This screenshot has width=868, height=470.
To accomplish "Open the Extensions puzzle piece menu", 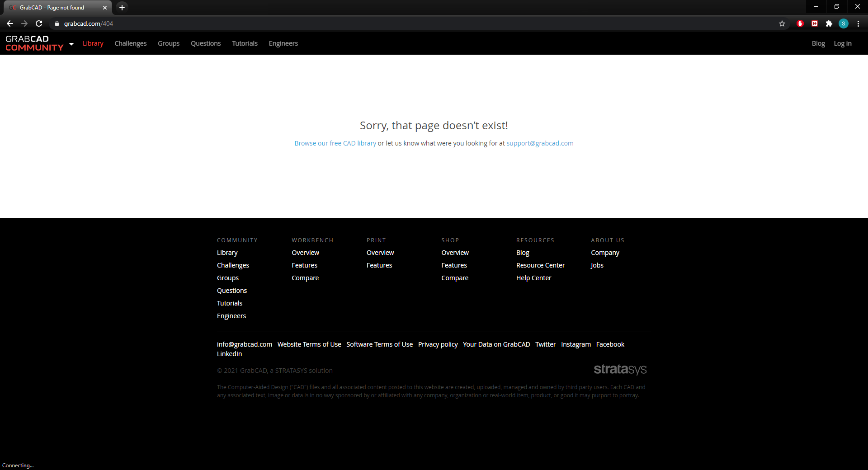I will pyautogui.click(x=829, y=23).
